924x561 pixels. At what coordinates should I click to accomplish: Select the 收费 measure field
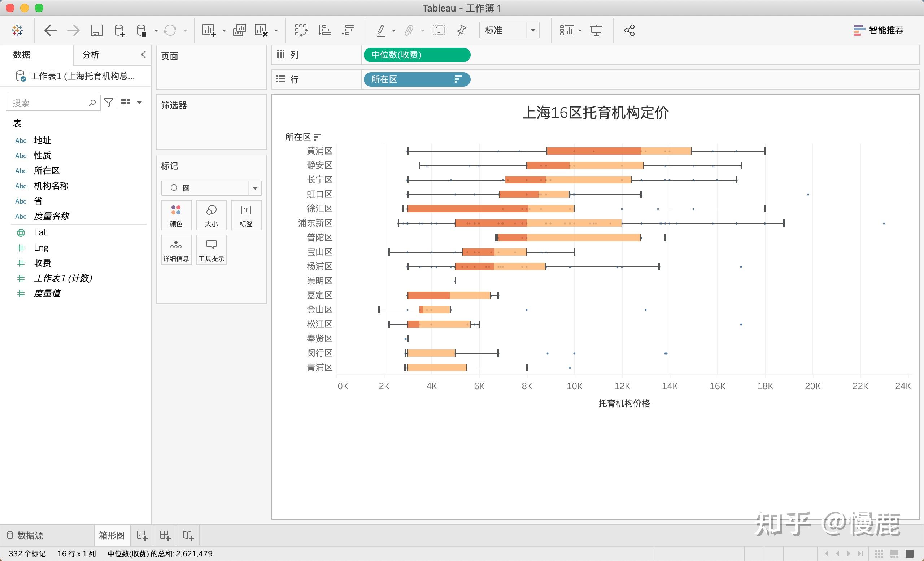tap(42, 263)
